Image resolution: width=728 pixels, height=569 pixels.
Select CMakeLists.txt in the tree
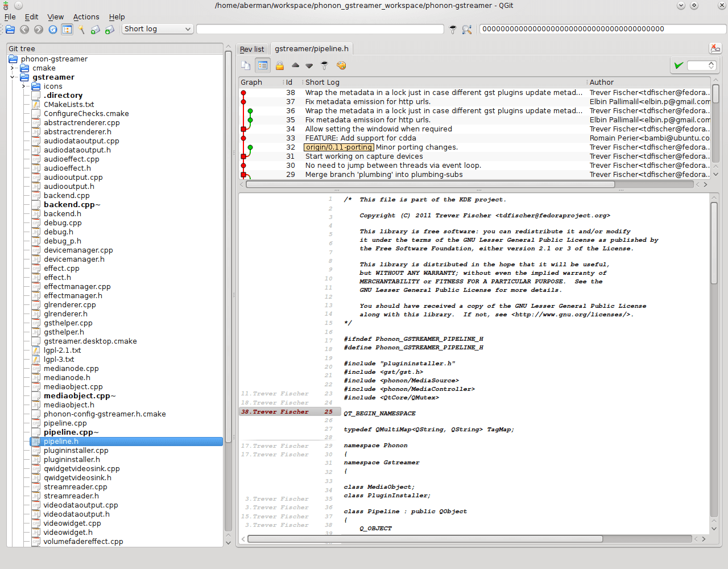(x=69, y=105)
